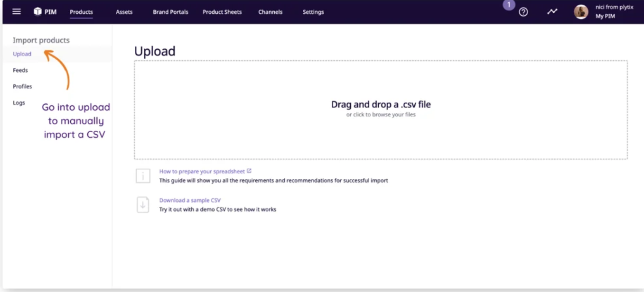Click the info icon beside spreadsheet guide
Screen dimensions: 644x292
(143, 176)
